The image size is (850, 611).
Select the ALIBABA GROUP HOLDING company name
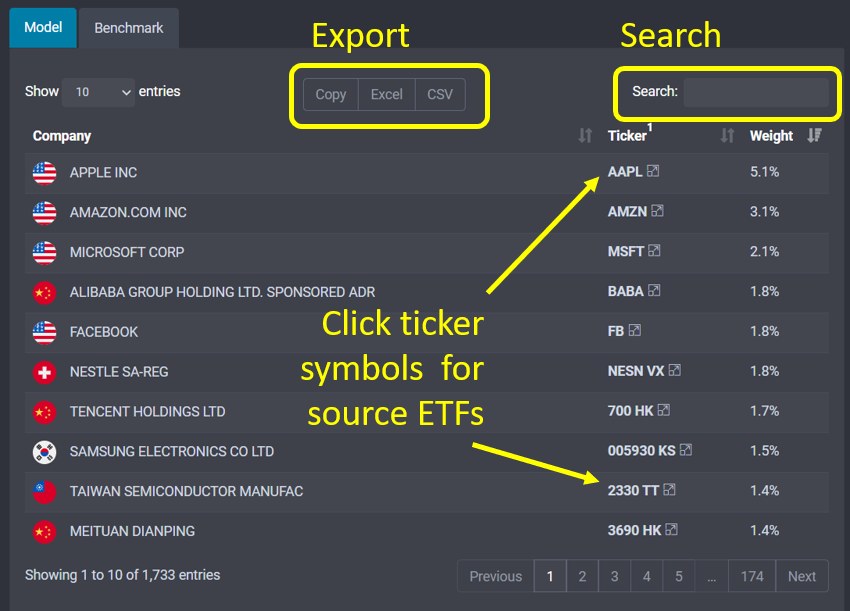(222, 292)
